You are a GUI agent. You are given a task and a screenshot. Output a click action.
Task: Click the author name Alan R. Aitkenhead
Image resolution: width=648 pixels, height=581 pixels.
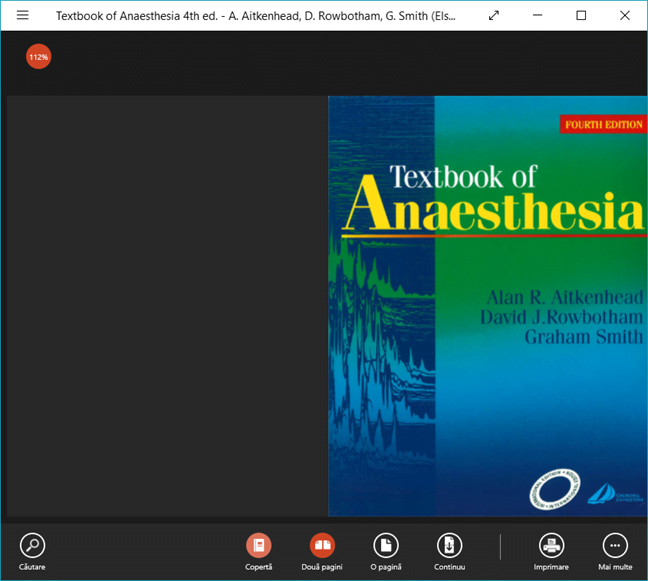(565, 297)
